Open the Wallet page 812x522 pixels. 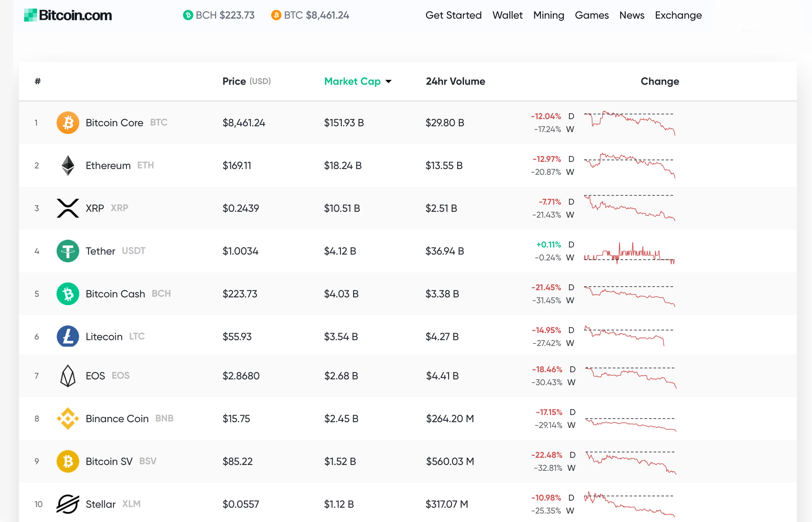(x=507, y=15)
